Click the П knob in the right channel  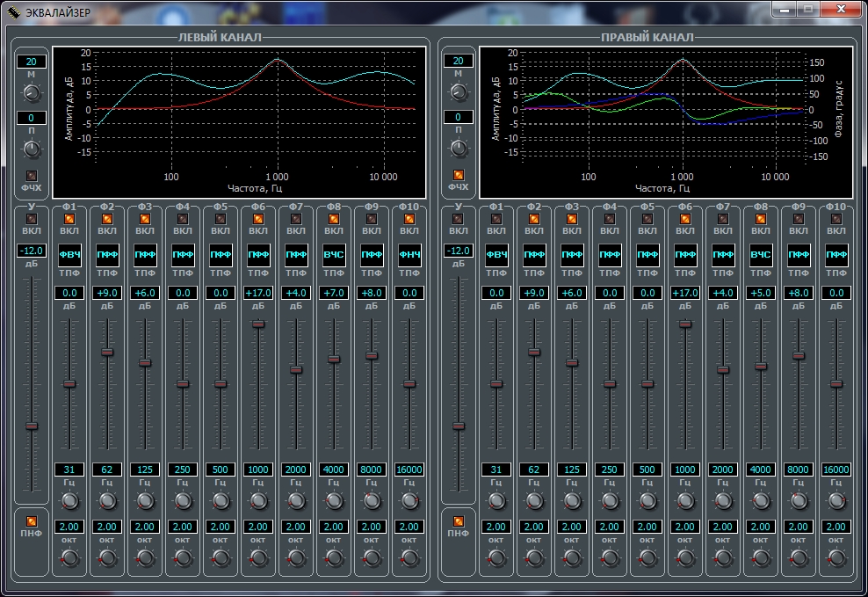[458, 149]
